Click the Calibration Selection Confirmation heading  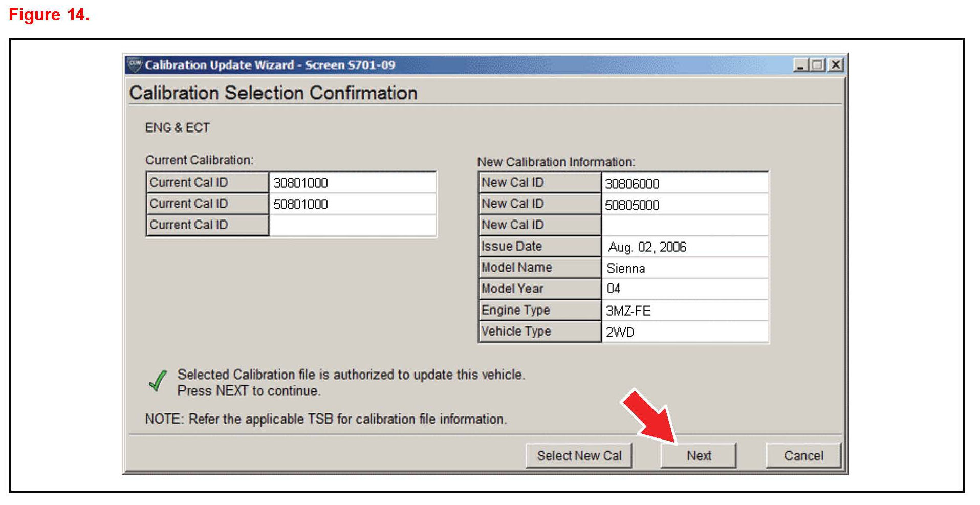273,93
